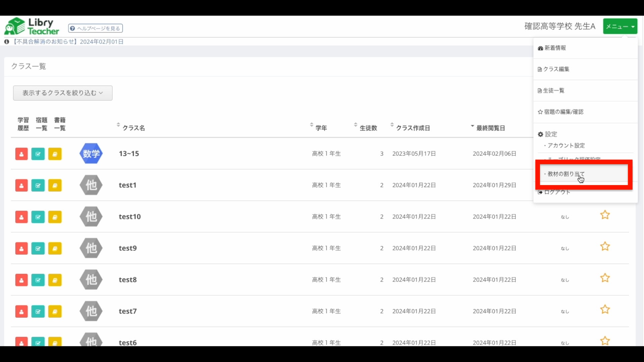The height and width of the screenshot is (362, 644).
Task: Open 宿題一覧 icon for test1
Action: [x=38, y=185]
